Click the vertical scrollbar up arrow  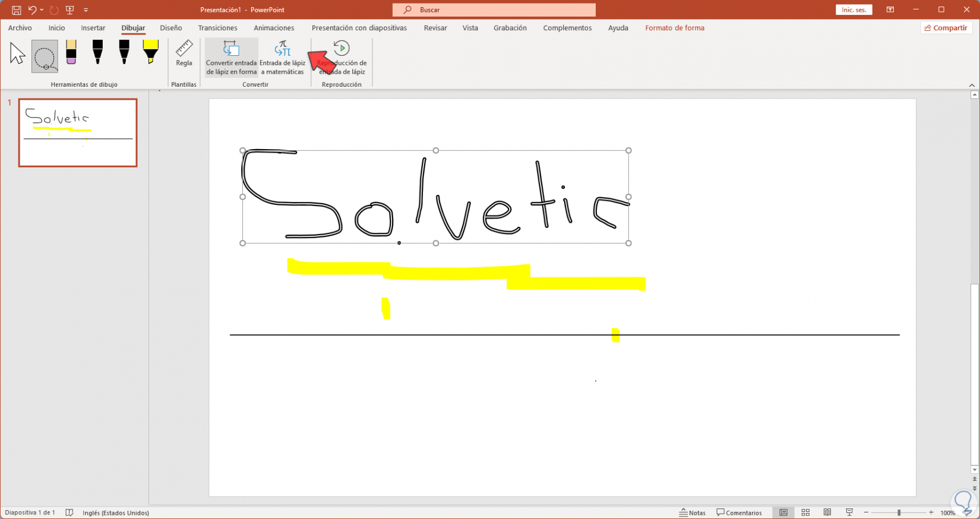(x=974, y=94)
